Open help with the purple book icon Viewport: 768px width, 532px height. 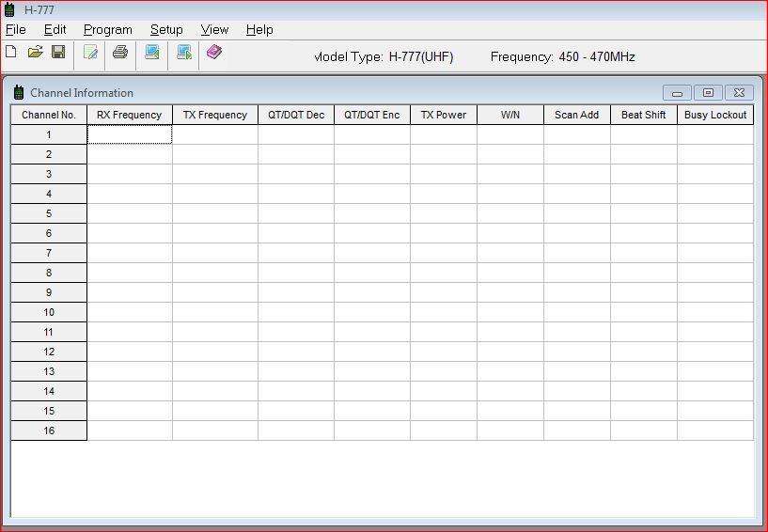[214, 53]
